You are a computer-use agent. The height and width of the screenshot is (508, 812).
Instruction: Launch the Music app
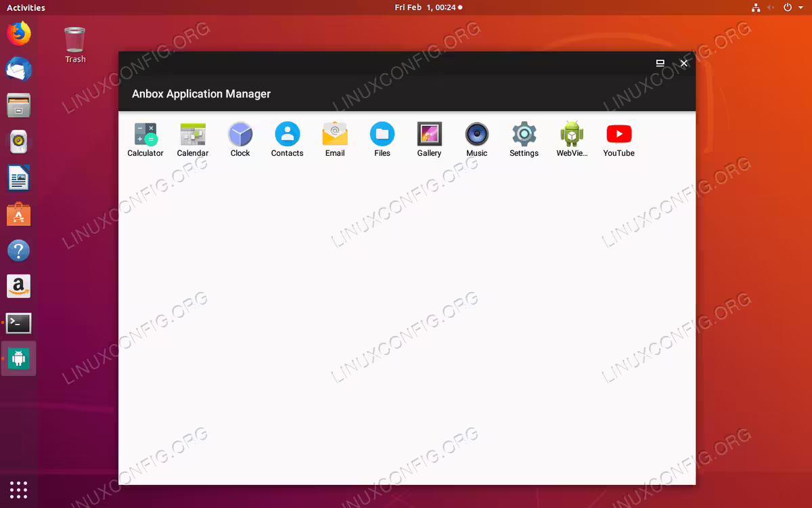(477, 140)
